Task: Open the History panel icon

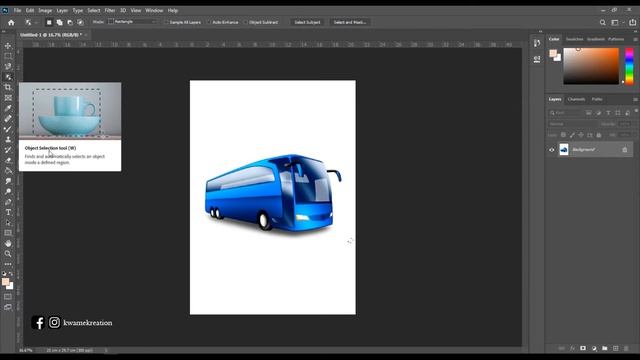Action: pyautogui.click(x=537, y=43)
